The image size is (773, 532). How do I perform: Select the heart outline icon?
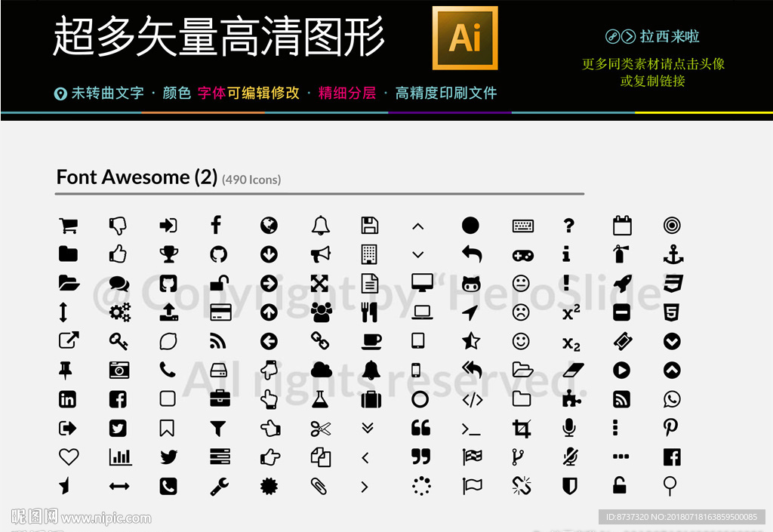click(69, 457)
